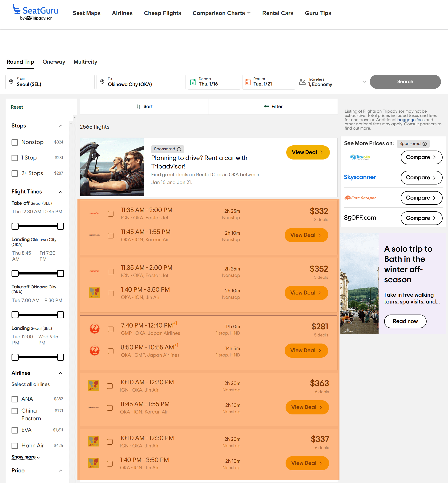Click Compare next to Skyscanner
This screenshot has width=448, height=483.
(421, 178)
